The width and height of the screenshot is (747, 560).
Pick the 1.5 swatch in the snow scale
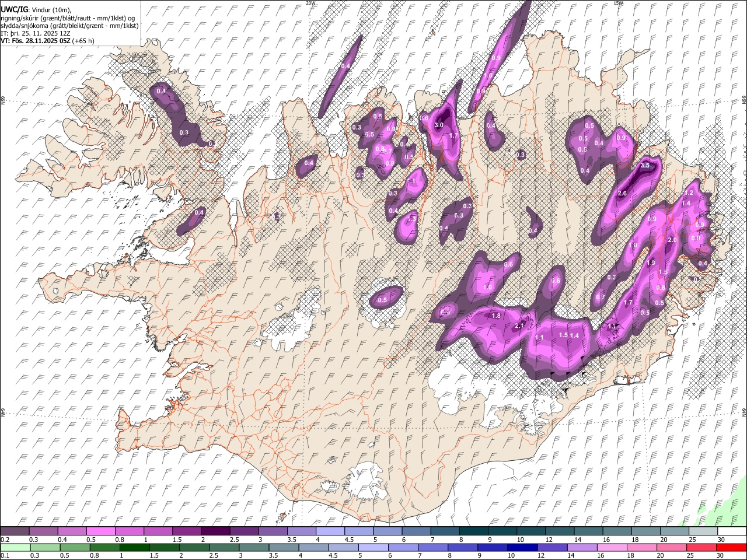click(187, 531)
